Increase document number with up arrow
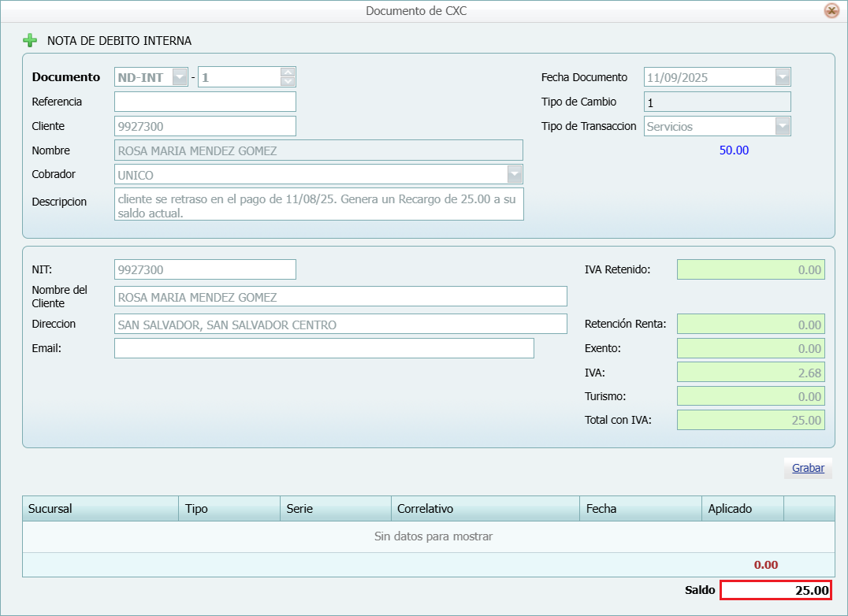 point(288,72)
